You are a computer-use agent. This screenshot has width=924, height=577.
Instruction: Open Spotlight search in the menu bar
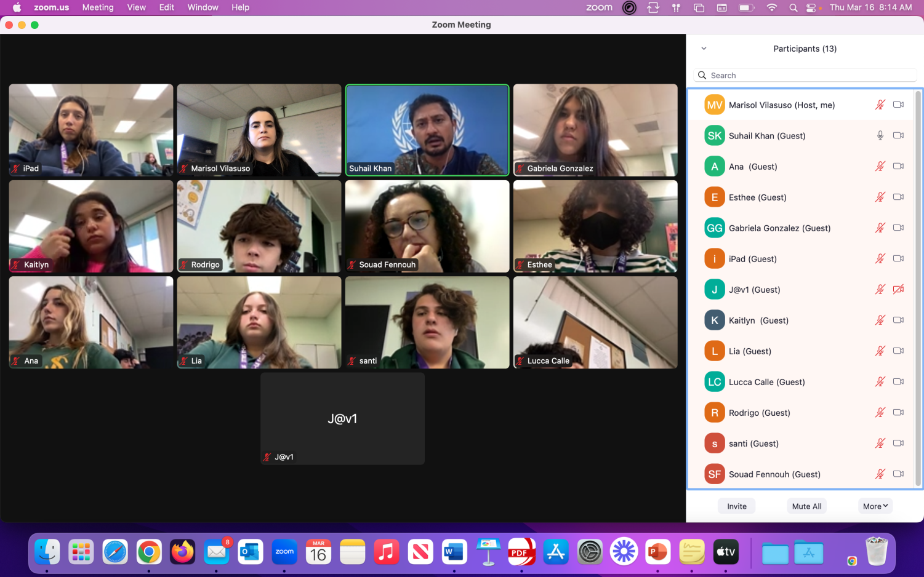point(793,7)
